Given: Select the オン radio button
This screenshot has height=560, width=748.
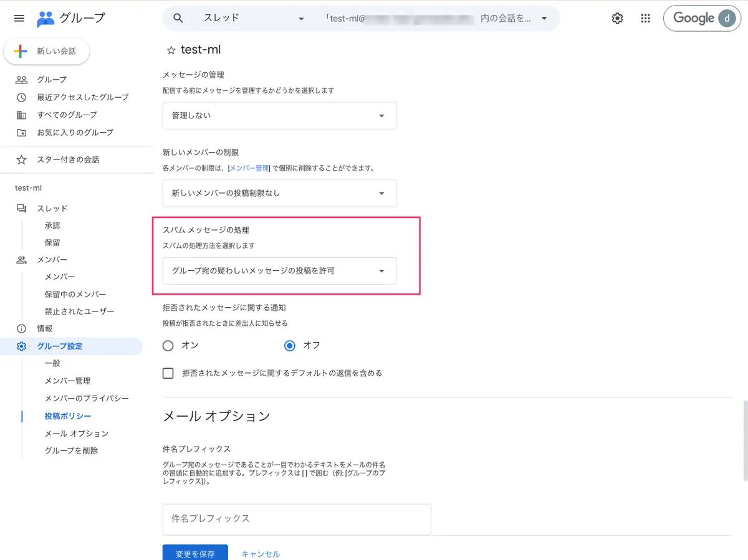Looking at the screenshot, I should pyautogui.click(x=168, y=345).
